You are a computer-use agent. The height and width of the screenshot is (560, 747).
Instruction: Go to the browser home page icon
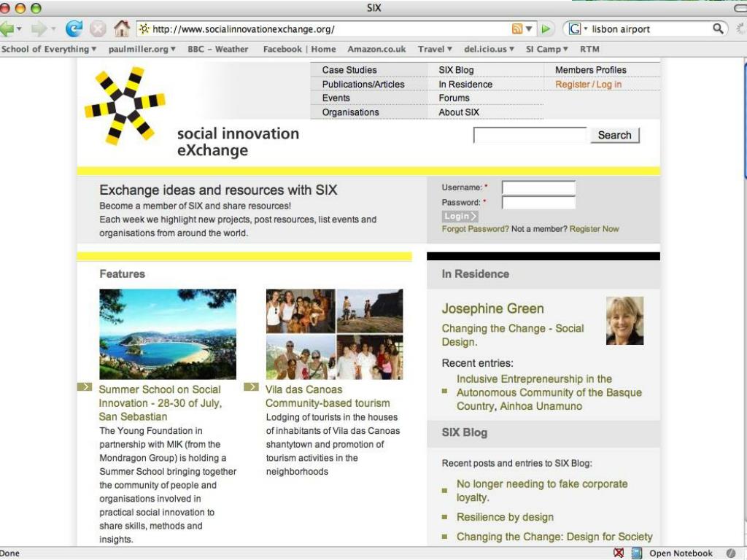pos(122,29)
